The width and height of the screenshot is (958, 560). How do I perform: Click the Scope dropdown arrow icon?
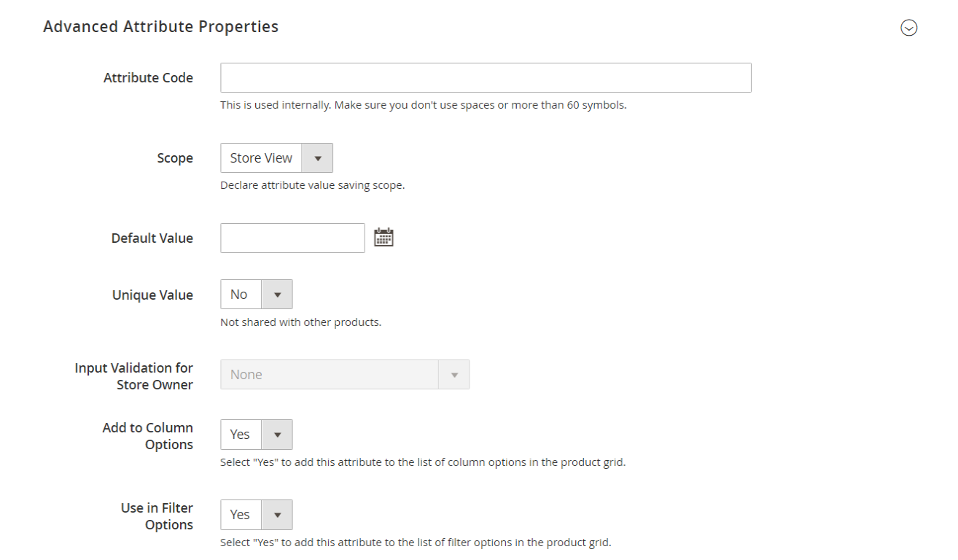tap(318, 157)
